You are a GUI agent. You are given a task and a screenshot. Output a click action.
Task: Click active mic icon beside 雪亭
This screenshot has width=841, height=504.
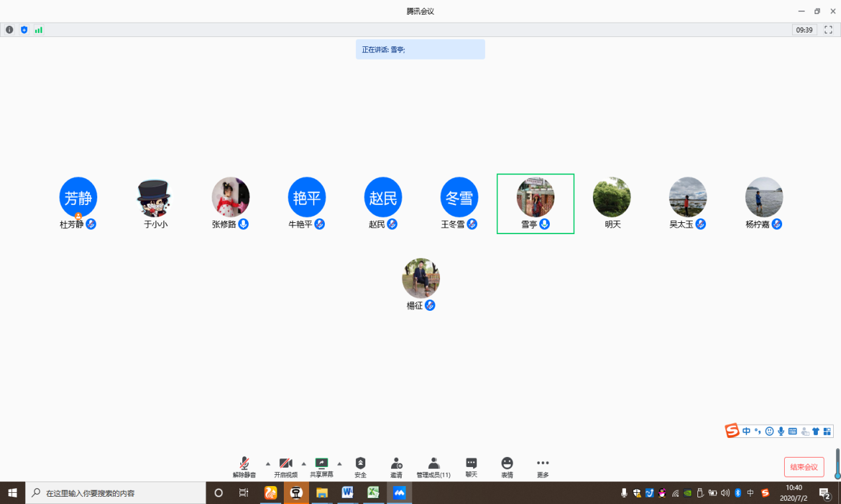coord(545,224)
